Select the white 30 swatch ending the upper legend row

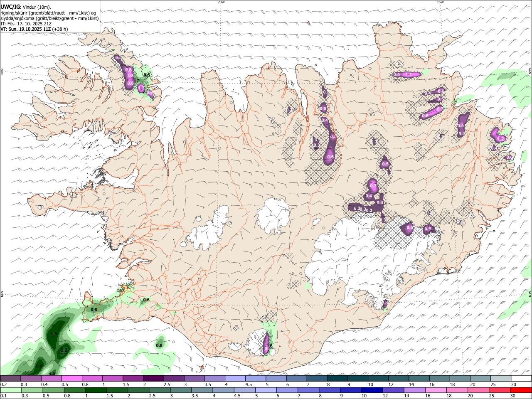521,379
